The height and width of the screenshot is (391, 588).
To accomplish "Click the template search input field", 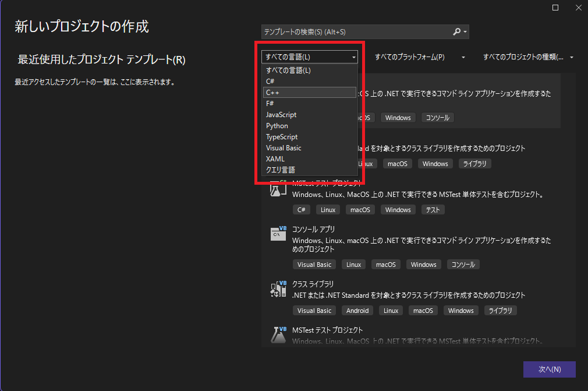I will (x=356, y=32).
